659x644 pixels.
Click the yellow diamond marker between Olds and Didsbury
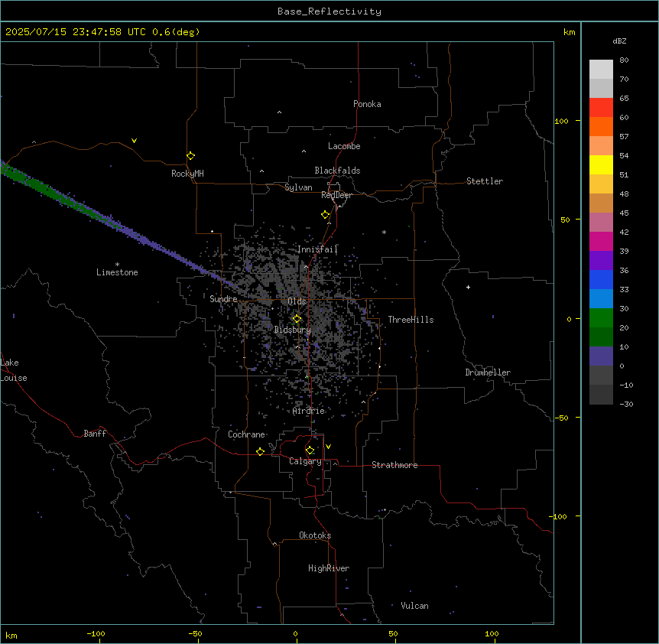(297, 319)
